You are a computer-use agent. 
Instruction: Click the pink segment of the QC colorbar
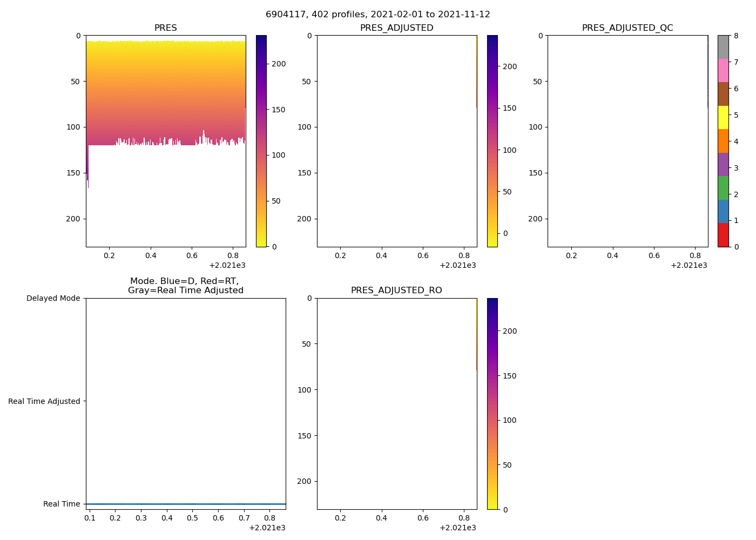coord(723,70)
